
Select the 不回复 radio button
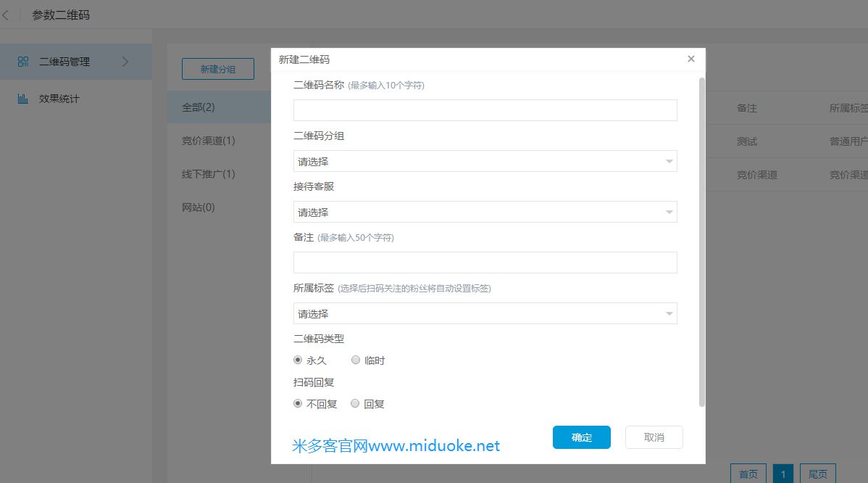tap(298, 403)
